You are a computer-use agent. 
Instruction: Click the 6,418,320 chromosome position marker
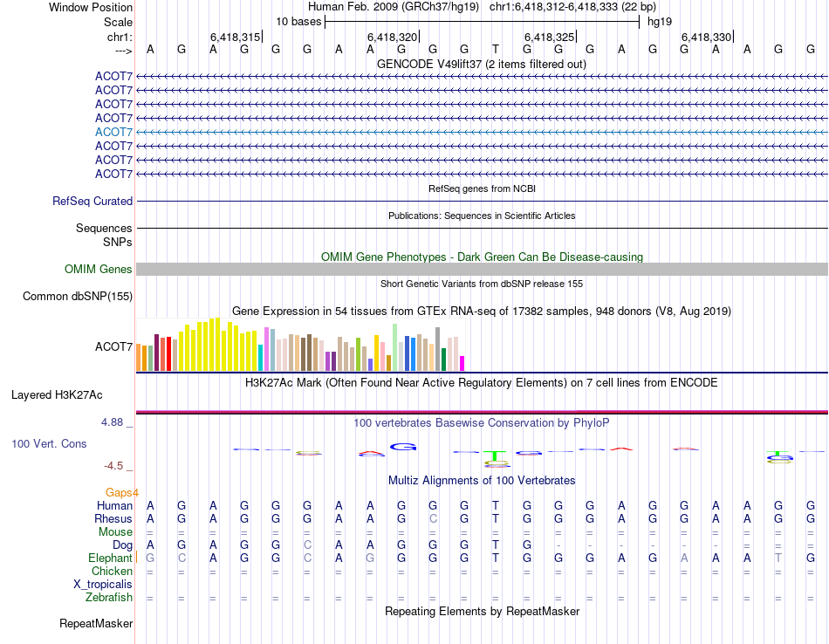coord(393,37)
